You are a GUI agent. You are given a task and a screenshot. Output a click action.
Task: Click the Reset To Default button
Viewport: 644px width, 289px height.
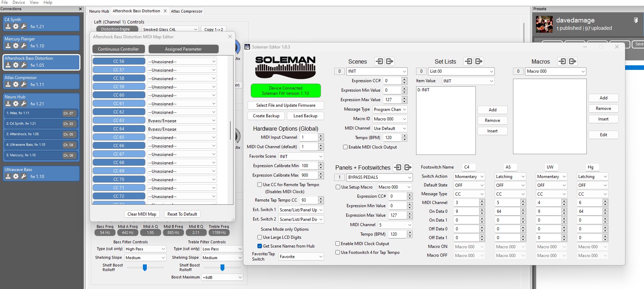click(182, 214)
